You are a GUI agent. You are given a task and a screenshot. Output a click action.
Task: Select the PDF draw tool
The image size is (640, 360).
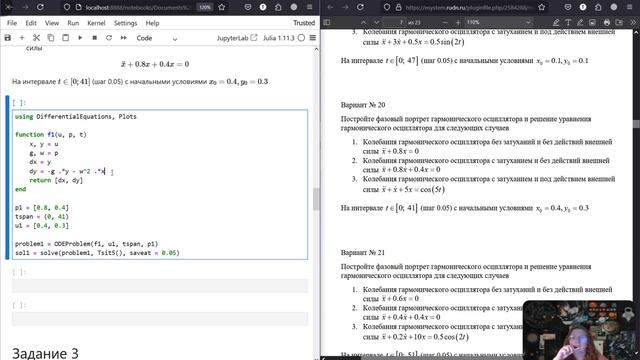tap(580, 22)
